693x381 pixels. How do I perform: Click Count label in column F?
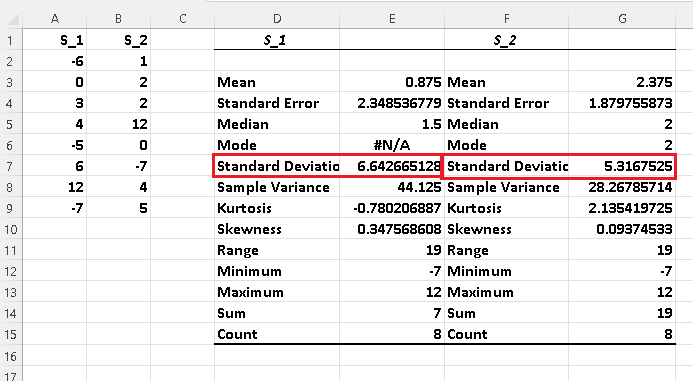[x=467, y=335]
